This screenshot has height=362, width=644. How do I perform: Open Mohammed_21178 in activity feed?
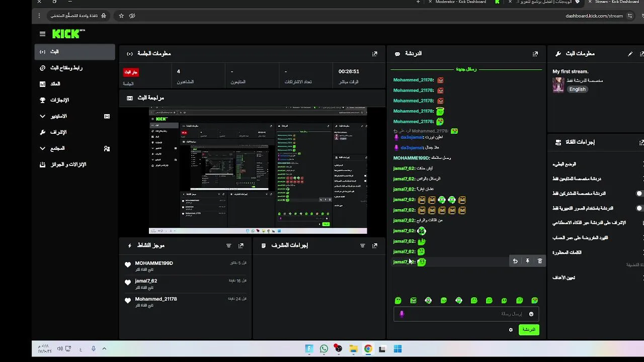[x=156, y=299]
